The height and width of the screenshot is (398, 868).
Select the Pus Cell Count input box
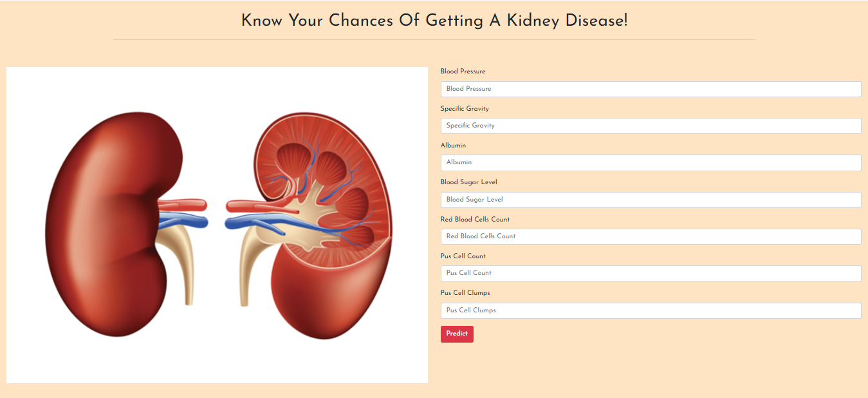(x=650, y=273)
